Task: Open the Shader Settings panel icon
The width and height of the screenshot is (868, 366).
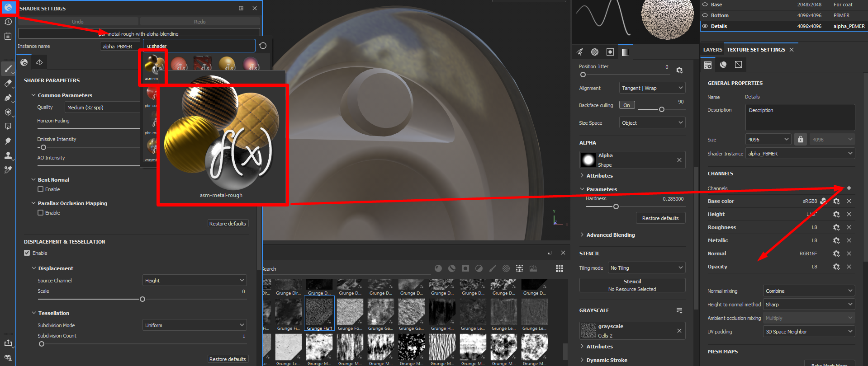Action: tap(8, 7)
